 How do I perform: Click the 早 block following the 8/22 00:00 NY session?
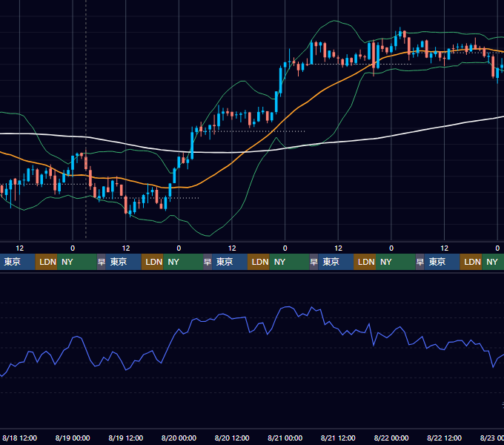point(420,262)
